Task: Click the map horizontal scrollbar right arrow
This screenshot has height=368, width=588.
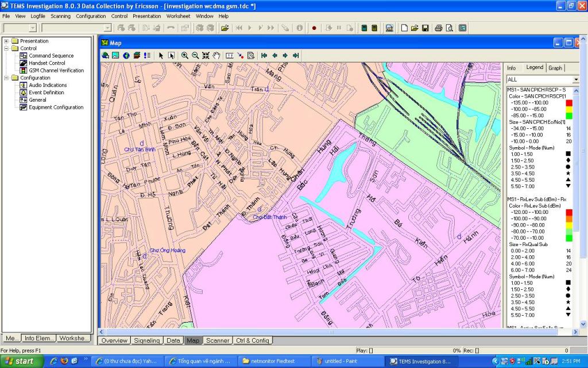Action: [x=575, y=332]
